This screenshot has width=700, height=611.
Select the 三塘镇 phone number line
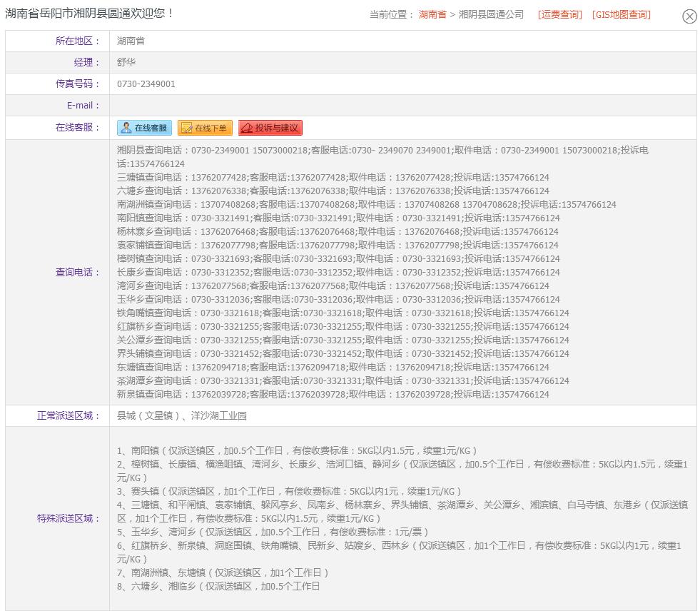click(333, 178)
